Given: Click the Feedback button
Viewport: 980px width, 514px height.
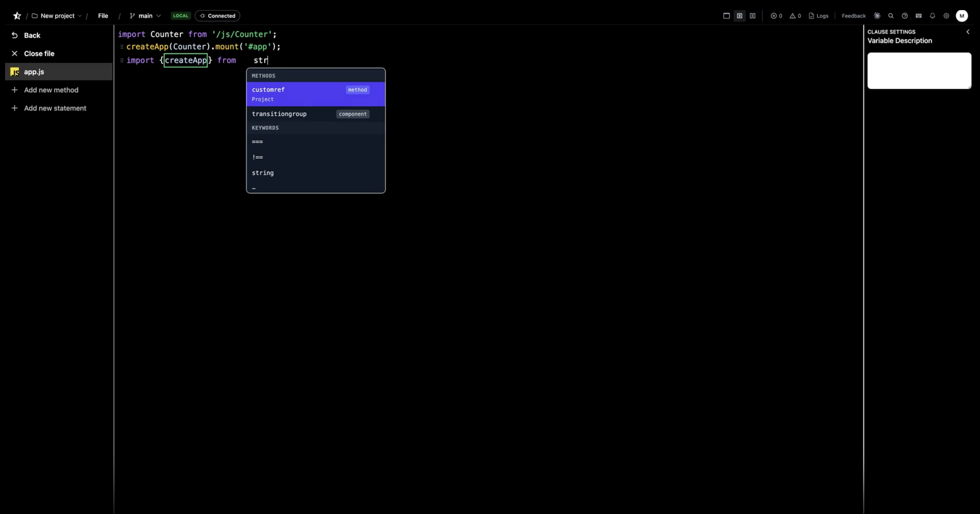Looking at the screenshot, I should (x=853, y=16).
